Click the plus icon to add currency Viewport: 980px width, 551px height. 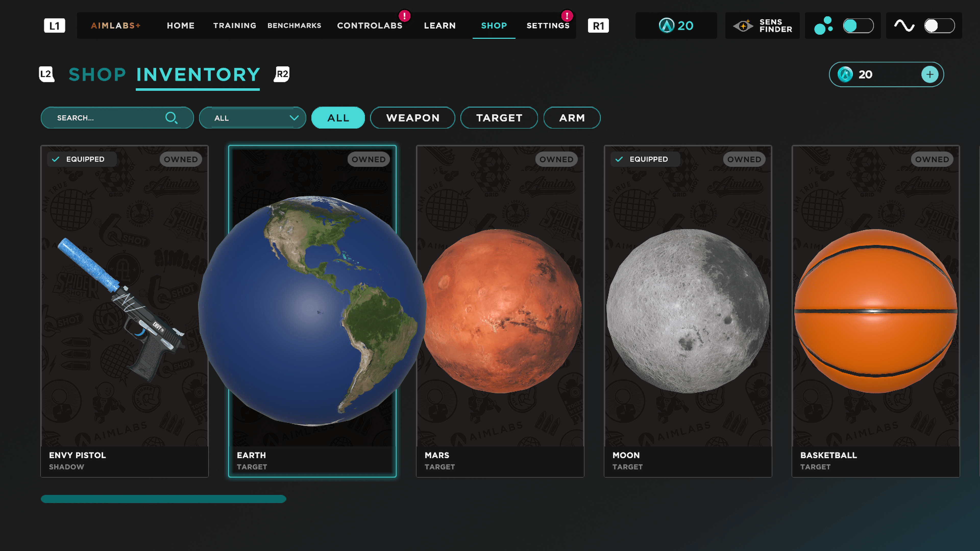(x=929, y=74)
